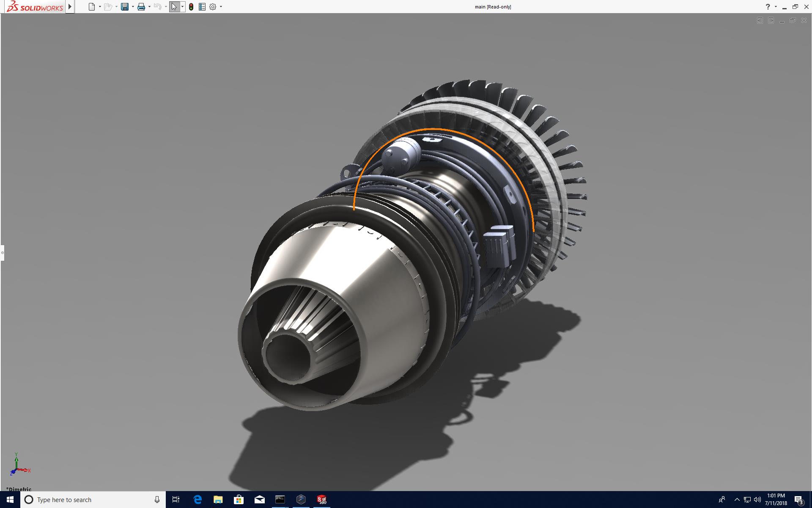Expand the SolidWorks menu flyout arrow

coord(70,7)
